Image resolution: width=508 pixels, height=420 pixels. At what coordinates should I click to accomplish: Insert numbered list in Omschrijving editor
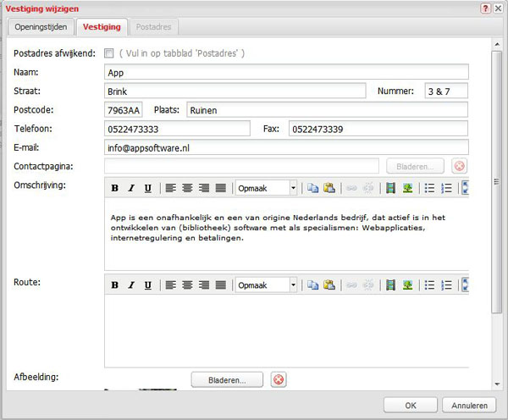coord(446,188)
